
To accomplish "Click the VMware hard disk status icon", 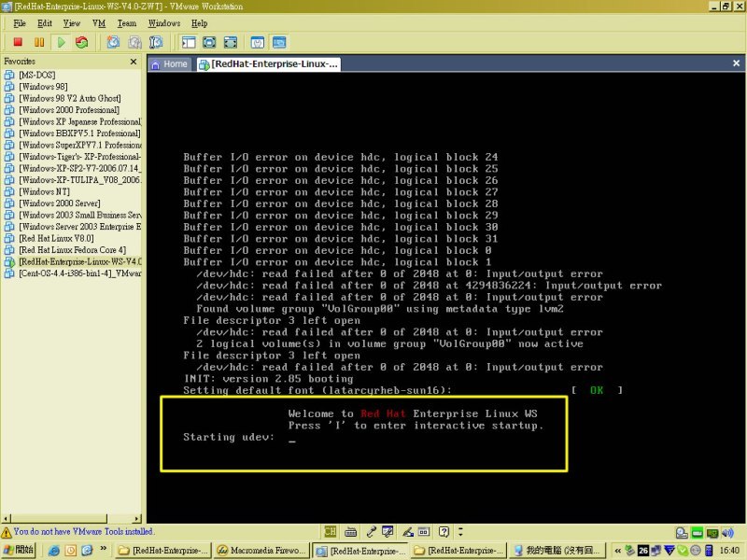I will (682, 532).
